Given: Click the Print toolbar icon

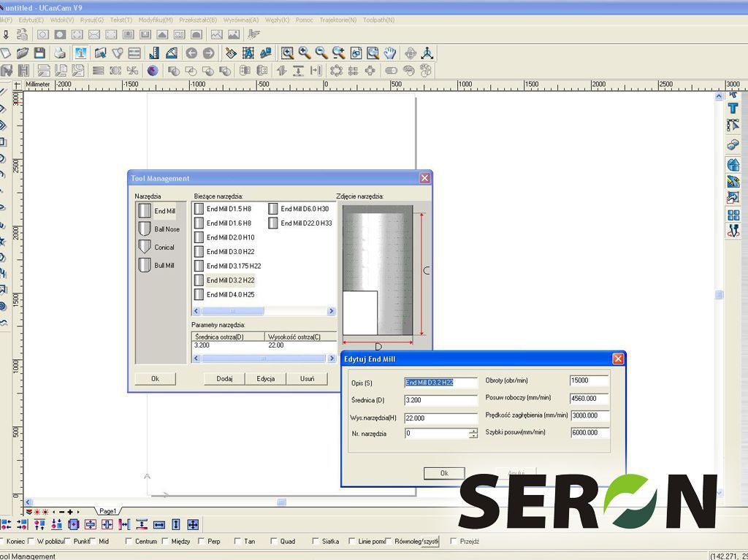Looking at the screenshot, I should point(60,53).
